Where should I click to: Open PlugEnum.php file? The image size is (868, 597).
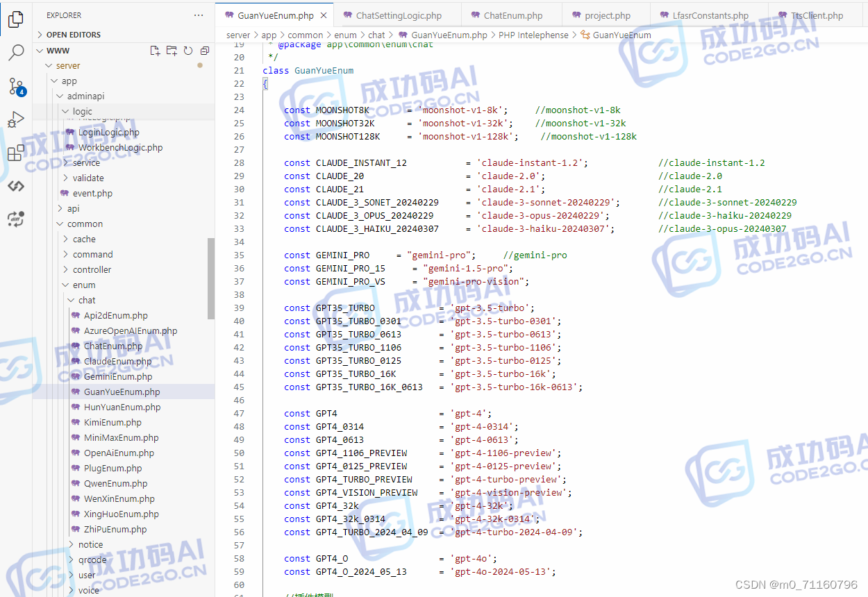point(112,469)
